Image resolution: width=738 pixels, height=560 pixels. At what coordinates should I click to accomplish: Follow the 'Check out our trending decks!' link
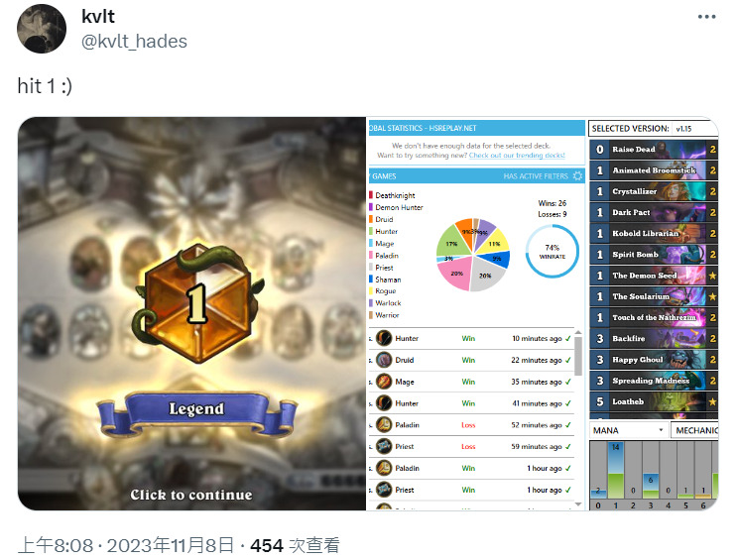[x=517, y=156]
